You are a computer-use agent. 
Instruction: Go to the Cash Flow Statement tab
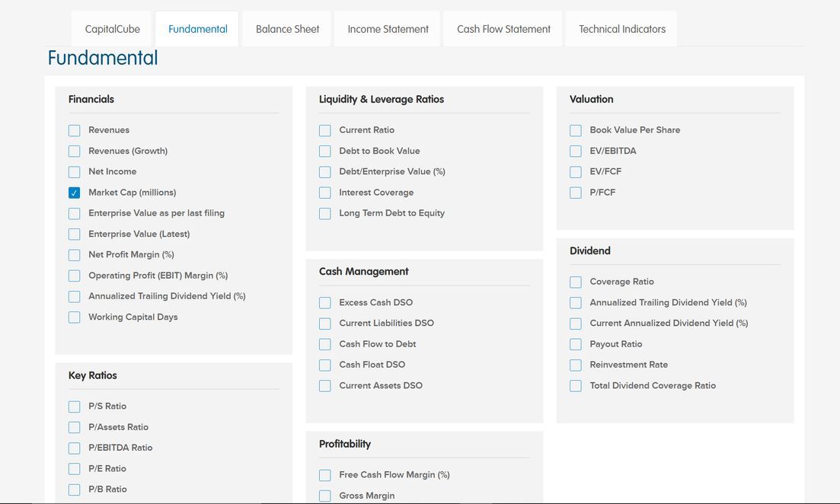(x=503, y=29)
